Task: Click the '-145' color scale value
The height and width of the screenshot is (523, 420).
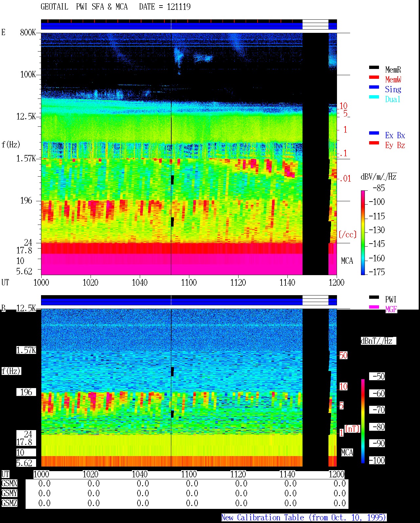Action: (377, 244)
